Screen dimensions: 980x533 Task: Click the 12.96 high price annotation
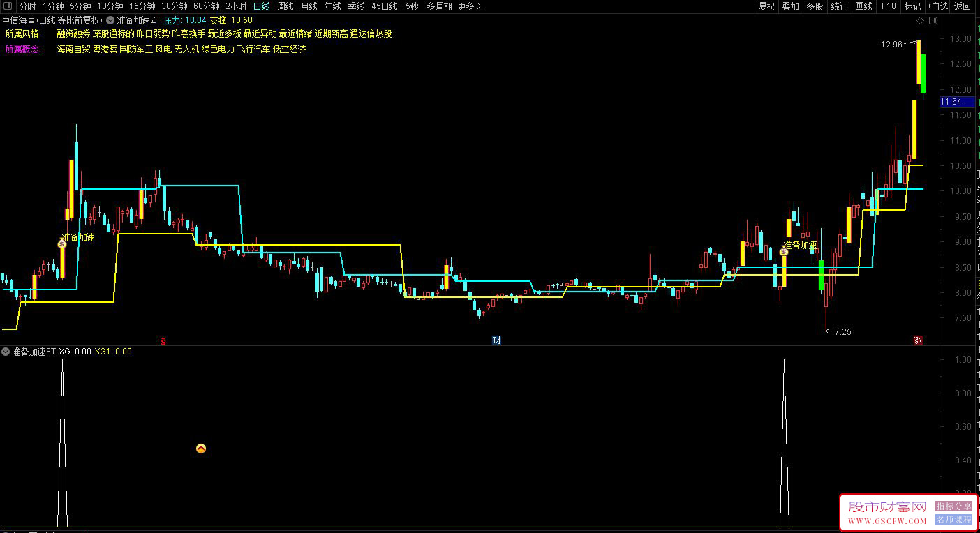pos(891,44)
